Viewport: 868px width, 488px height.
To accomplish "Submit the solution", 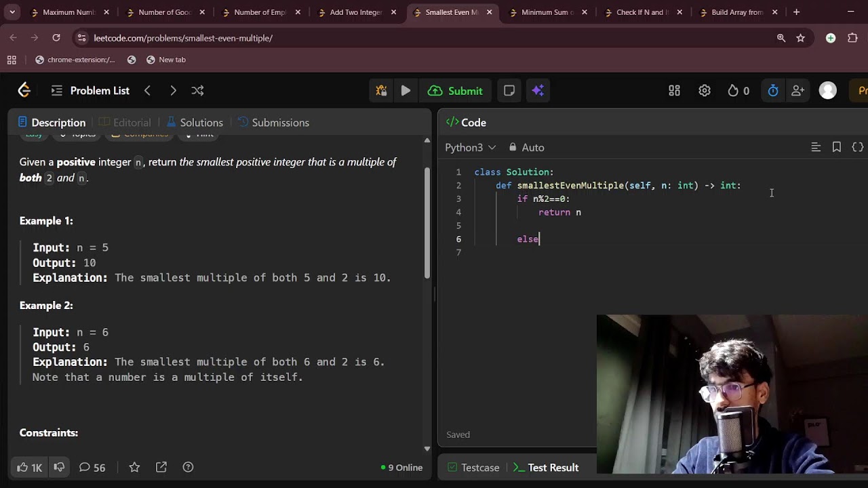I will tap(455, 91).
